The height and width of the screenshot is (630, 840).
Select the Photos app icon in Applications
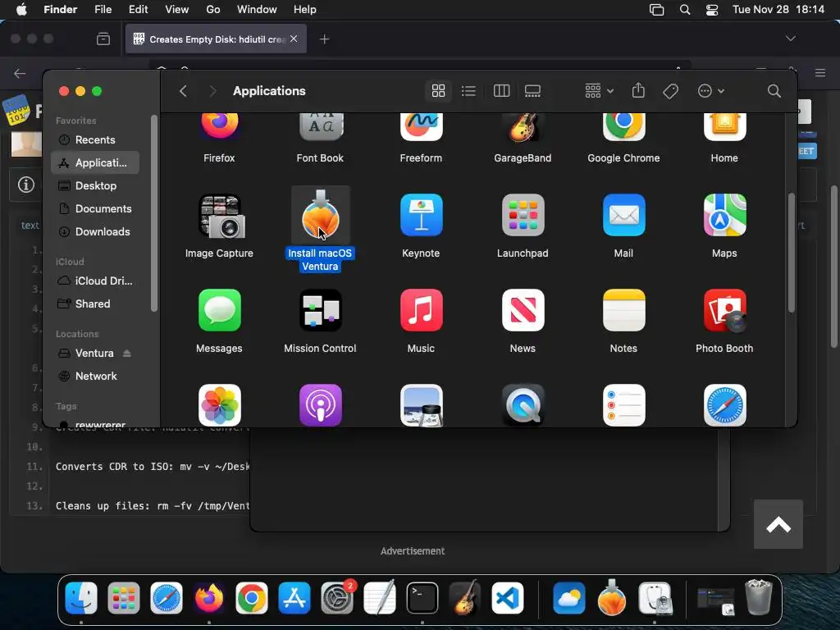pos(219,405)
